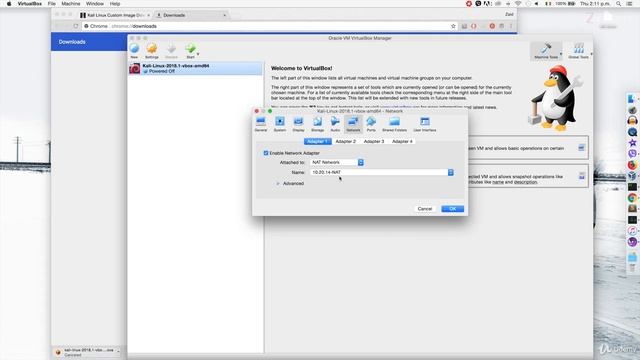Click Settings in VirtualBox Manager toolbar
The width and height of the screenshot is (640, 360).
pos(152,51)
